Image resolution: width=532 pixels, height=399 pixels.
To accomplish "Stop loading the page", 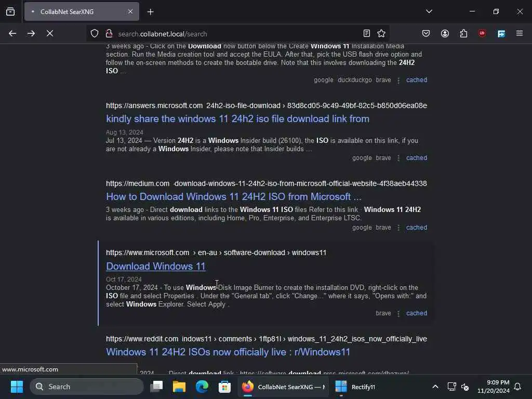I will click(49, 34).
